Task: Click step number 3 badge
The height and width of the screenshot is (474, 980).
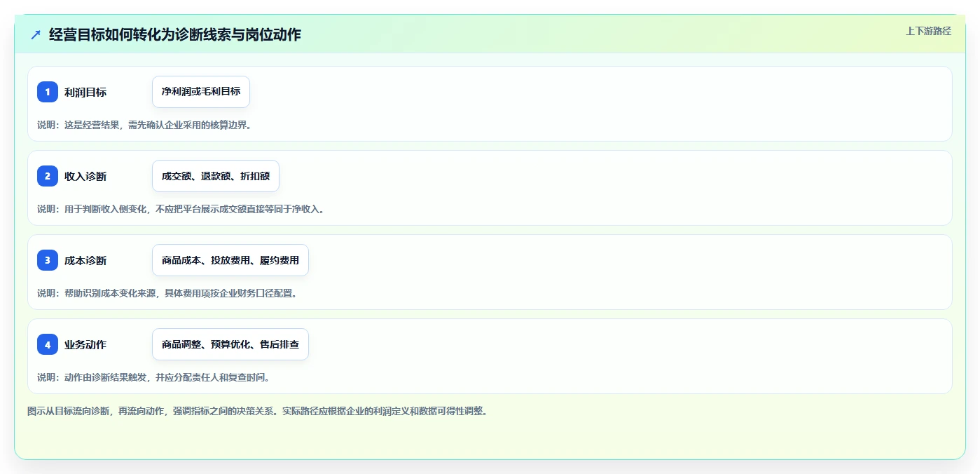Action: point(48,260)
